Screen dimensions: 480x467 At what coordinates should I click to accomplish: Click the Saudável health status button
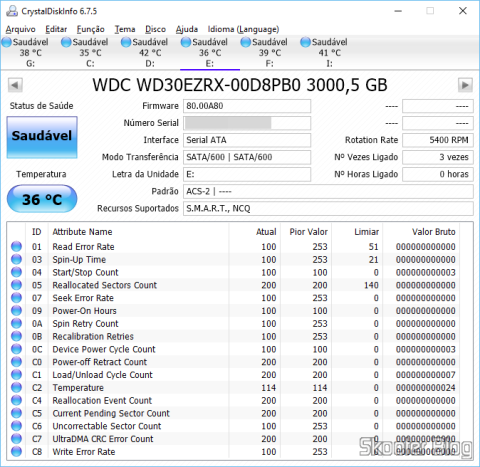[42, 137]
